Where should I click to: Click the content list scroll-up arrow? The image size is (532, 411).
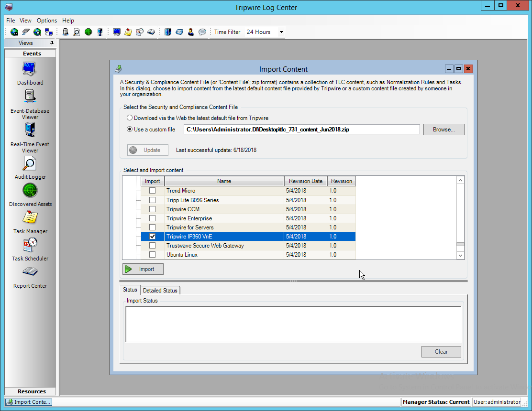460,180
